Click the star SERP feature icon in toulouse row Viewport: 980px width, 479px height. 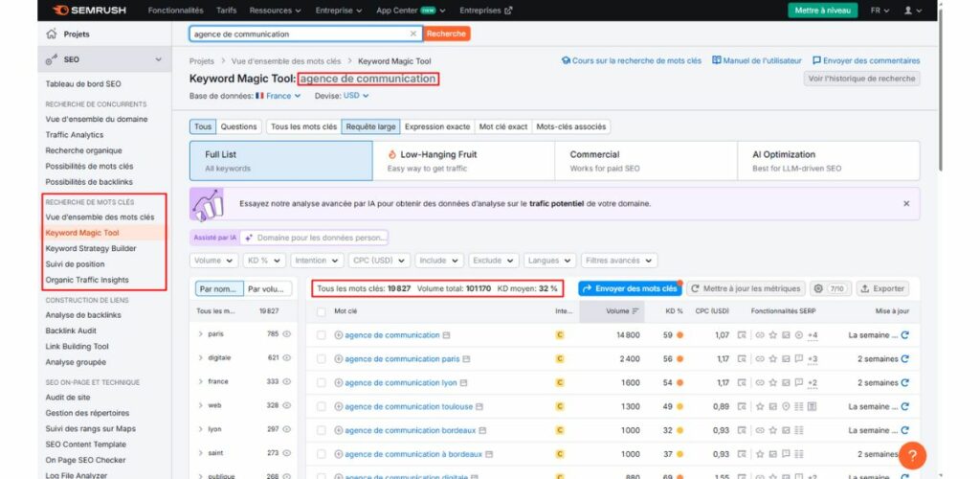pos(760,406)
